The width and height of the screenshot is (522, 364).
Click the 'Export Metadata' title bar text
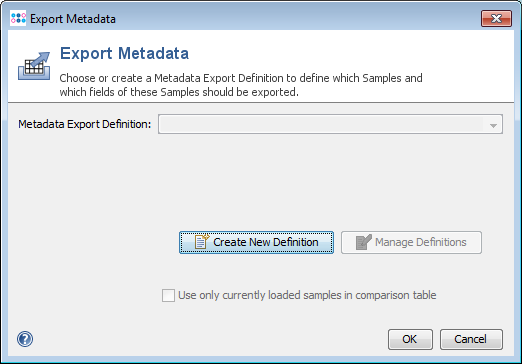tap(73, 19)
